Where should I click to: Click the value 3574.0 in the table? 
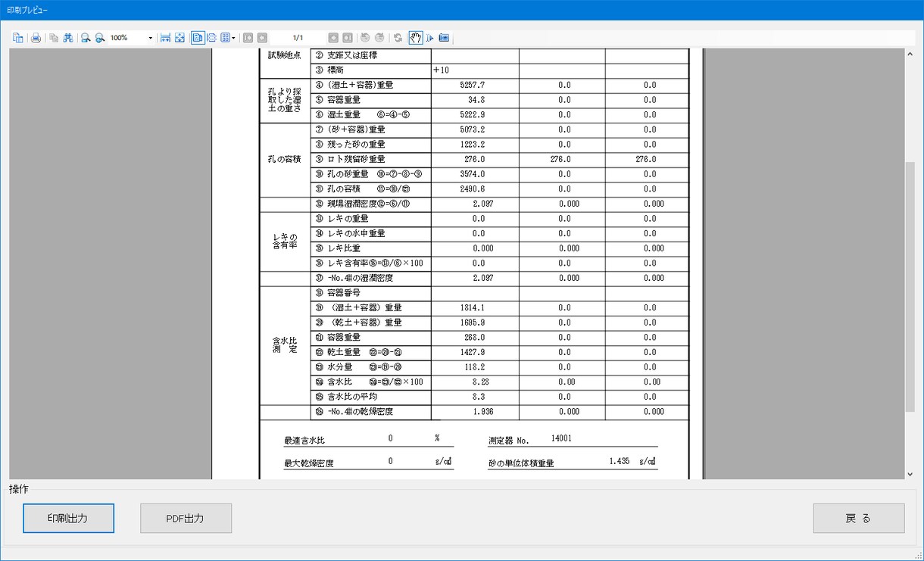(472, 174)
